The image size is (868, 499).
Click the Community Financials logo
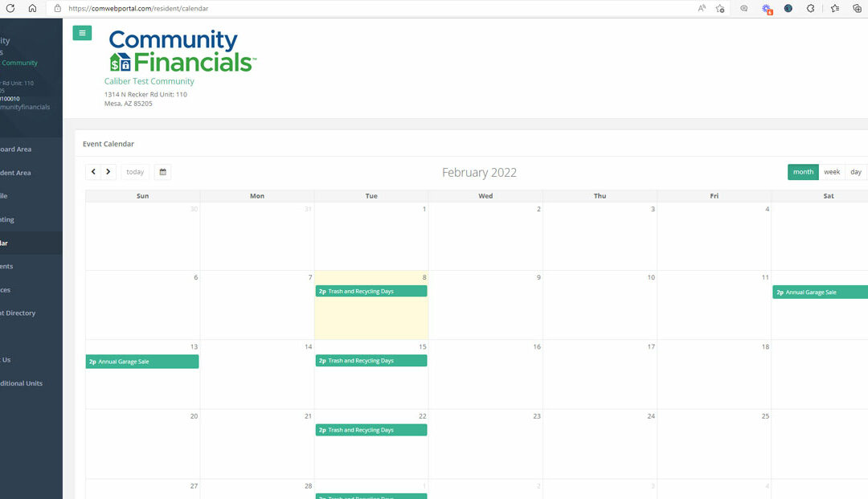(x=182, y=51)
